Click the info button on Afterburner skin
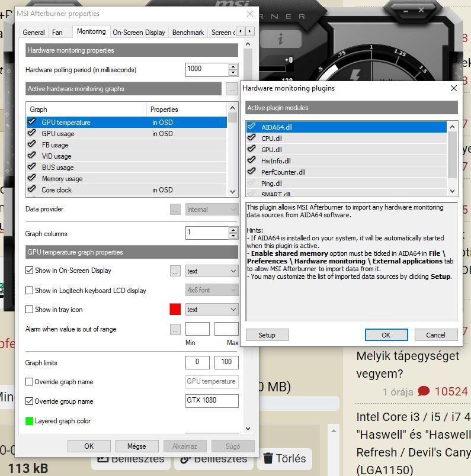The height and width of the screenshot is (476, 471). 280,39
